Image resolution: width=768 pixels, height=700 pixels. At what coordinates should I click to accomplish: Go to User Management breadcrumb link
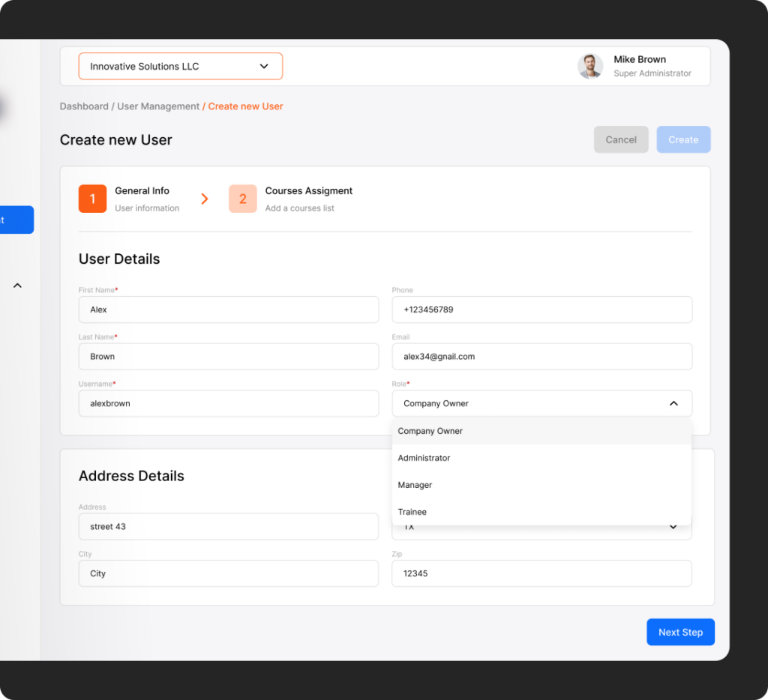pos(158,106)
